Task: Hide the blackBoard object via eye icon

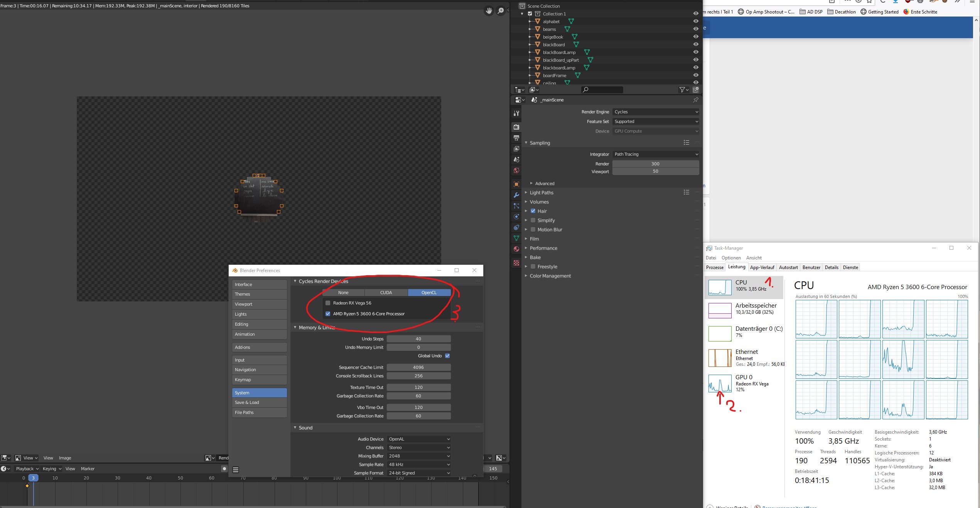Action: (x=696, y=45)
